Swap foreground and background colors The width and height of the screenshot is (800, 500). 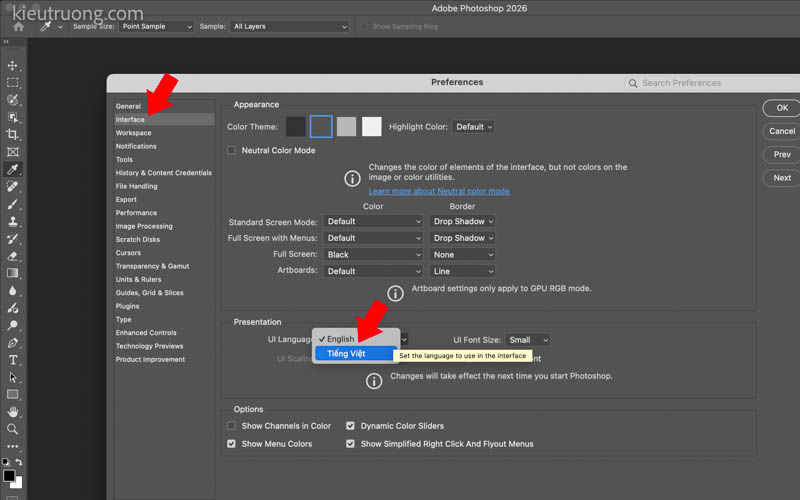point(19,462)
